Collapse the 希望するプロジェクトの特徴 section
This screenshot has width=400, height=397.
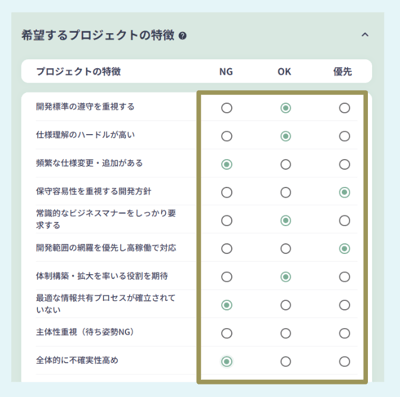point(365,35)
